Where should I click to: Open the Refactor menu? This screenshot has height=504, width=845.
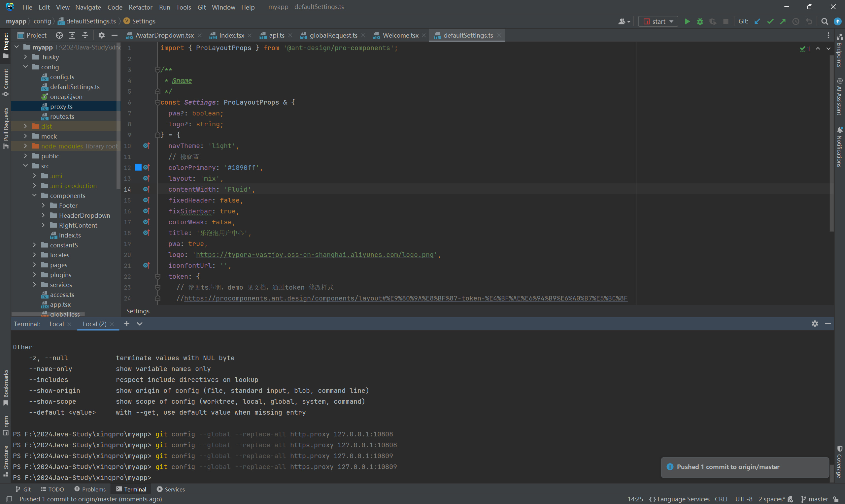click(140, 7)
